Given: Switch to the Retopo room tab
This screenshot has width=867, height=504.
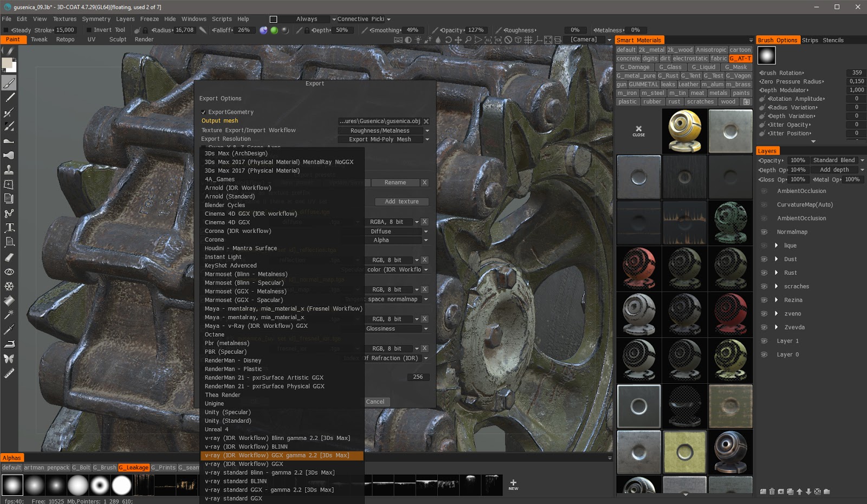Looking at the screenshot, I should click(x=65, y=40).
